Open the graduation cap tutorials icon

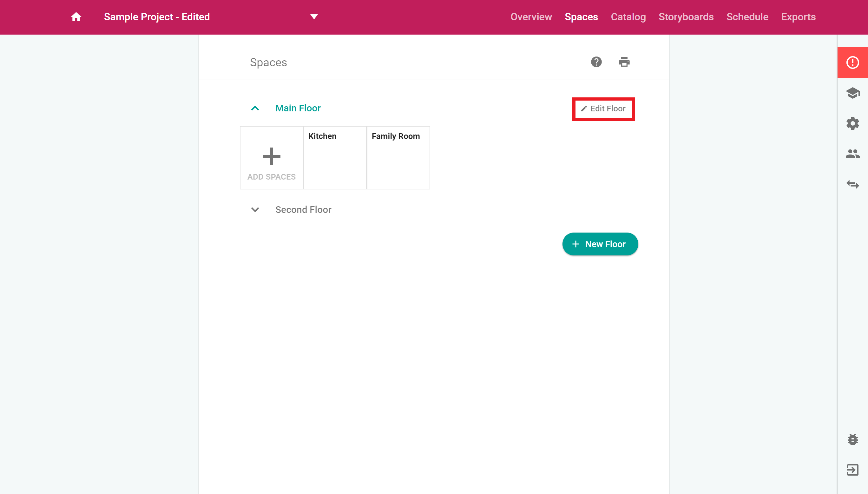(852, 93)
